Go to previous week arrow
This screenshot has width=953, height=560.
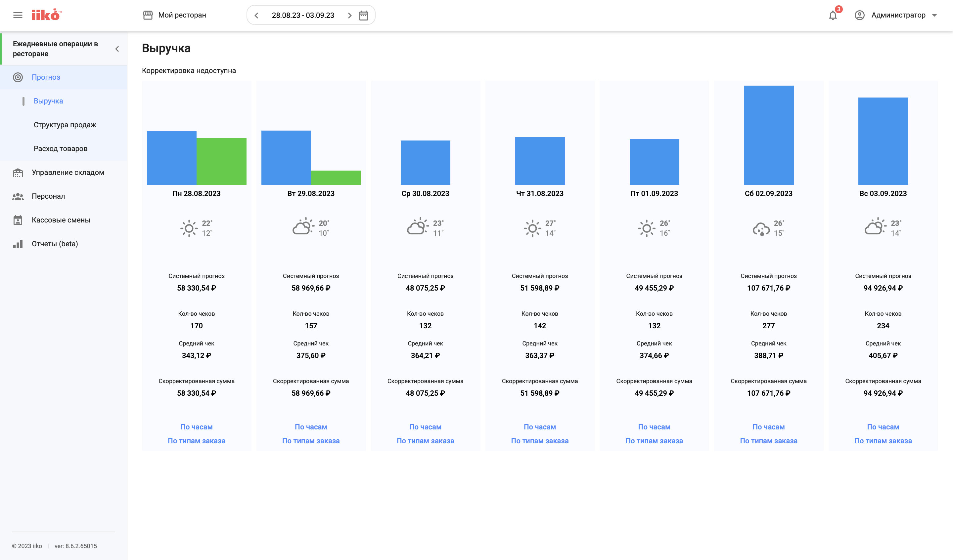pyautogui.click(x=256, y=16)
